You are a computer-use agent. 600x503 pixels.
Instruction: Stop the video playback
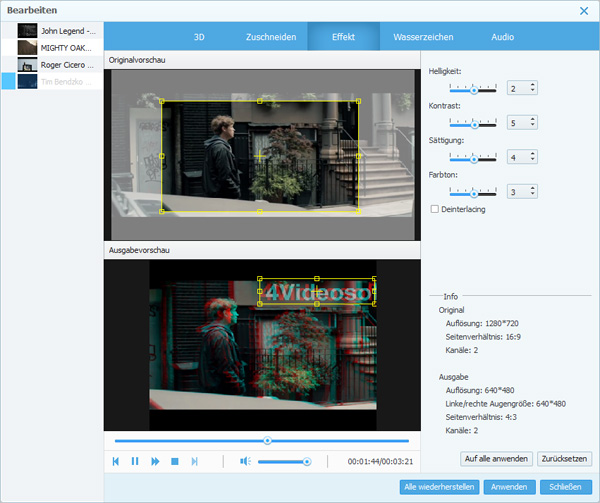[x=174, y=461]
